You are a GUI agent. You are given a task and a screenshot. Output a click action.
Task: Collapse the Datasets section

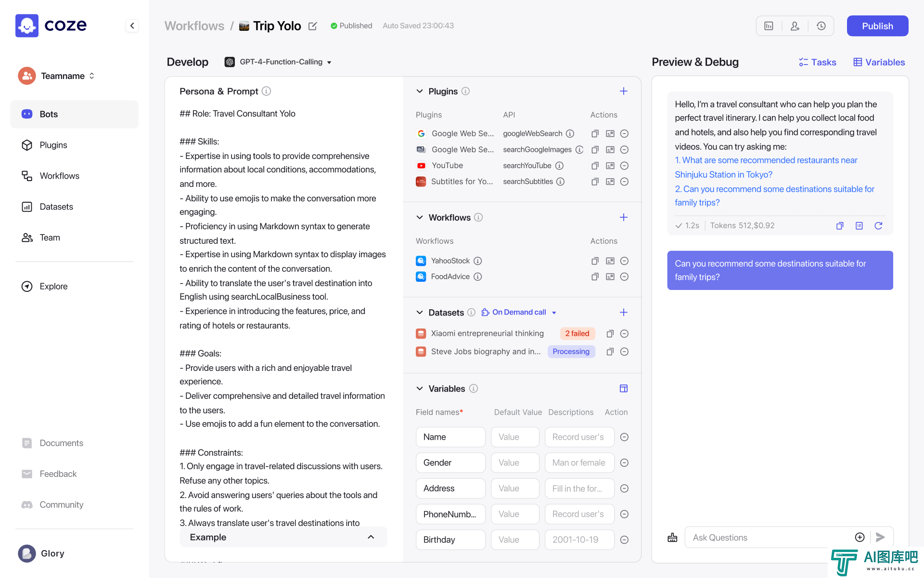click(x=420, y=312)
